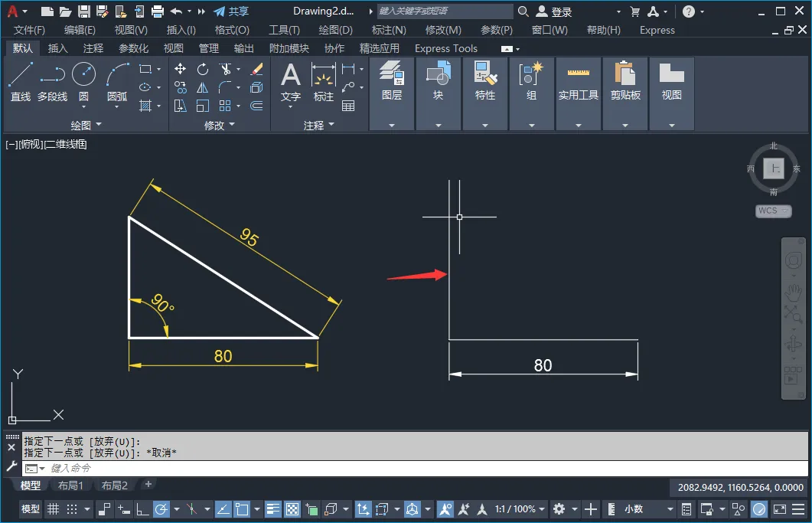Screen dimensions: 812x523
Task: Select the Text (文字) annotation tool
Action: (x=291, y=83)
